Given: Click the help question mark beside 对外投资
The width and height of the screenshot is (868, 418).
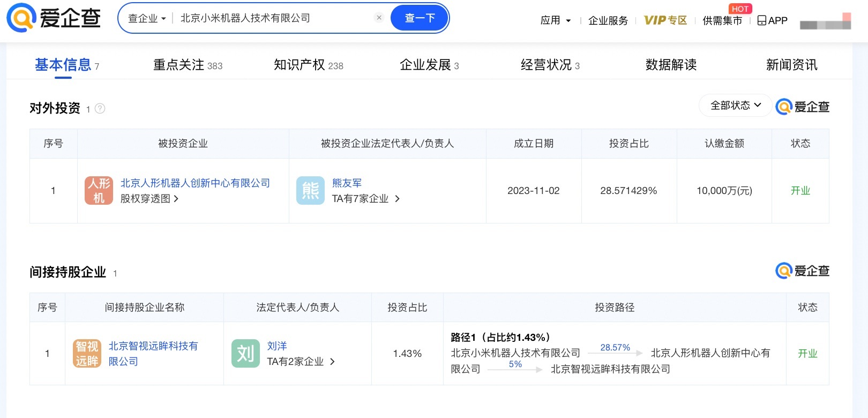Looking at the screenshot, I should pyautogui.click(x=100, y=108).
